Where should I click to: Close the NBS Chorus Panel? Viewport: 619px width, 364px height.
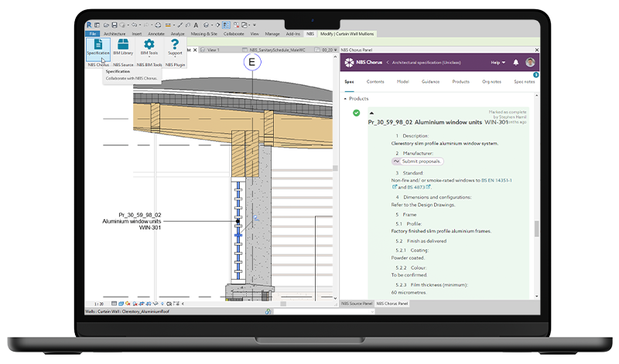click(537, 50)
